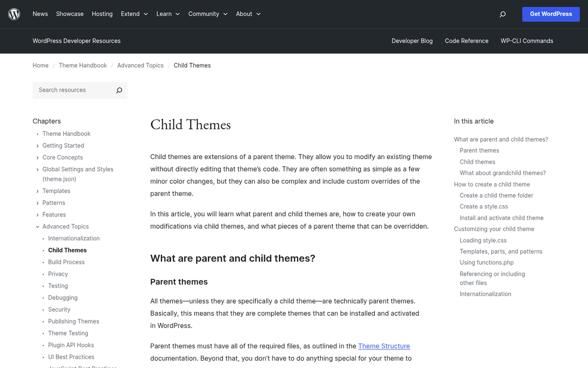Open Child Themes in the chapters sidebar
The height and width of the screenshot is (368, 588).
coord(67,250)
